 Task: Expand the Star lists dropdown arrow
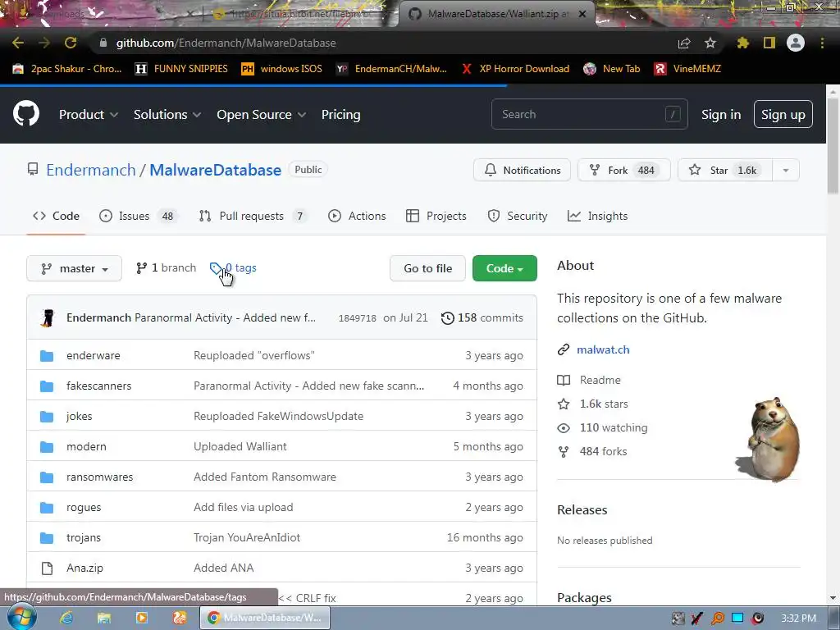pos(786,171)
